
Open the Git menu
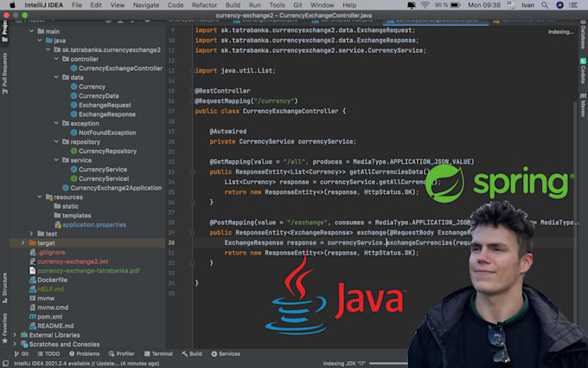tap(297, 5)
